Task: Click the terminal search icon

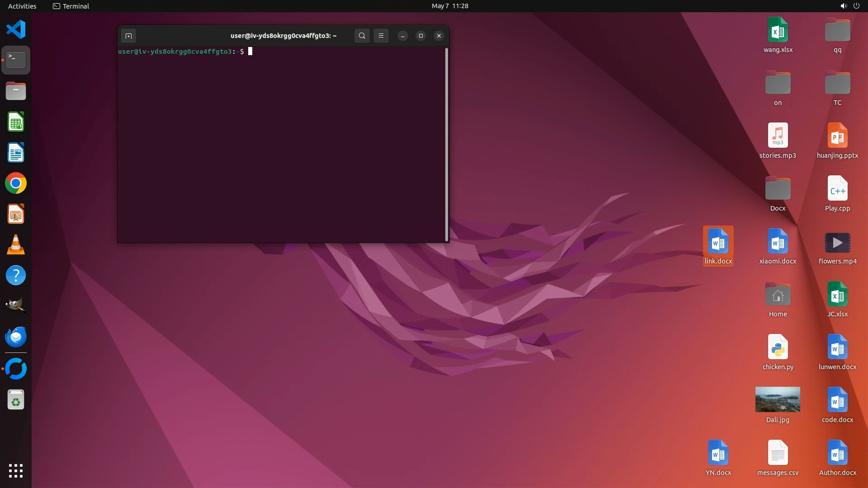Action: coord(362,36)
